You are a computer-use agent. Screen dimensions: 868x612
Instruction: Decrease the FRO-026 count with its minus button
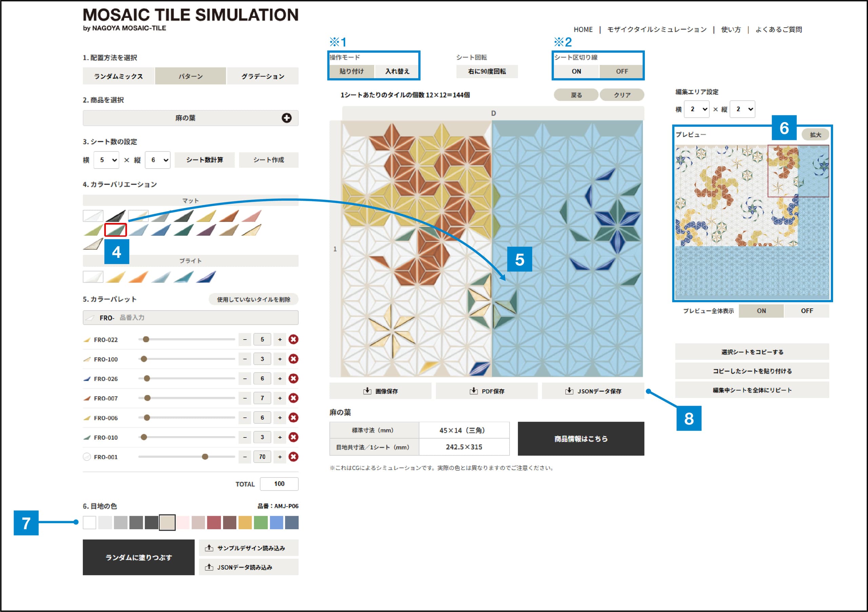pyautogui.click(x=245, y=379)
